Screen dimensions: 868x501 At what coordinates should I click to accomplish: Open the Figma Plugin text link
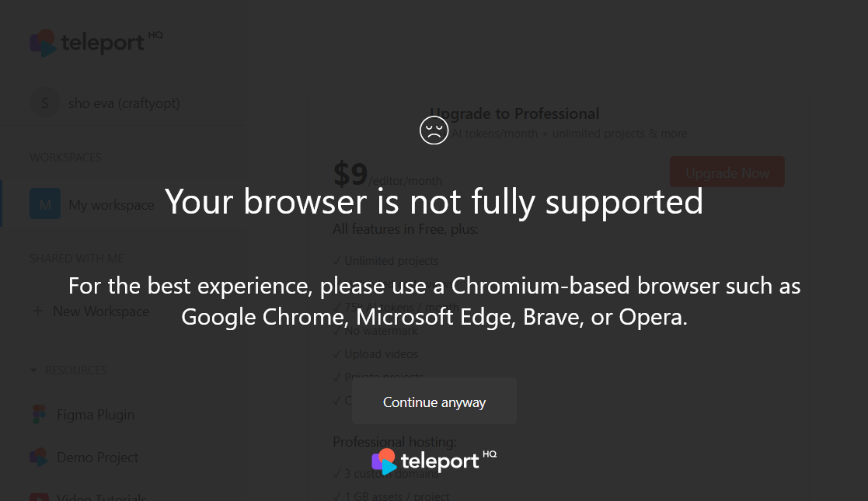96,415
